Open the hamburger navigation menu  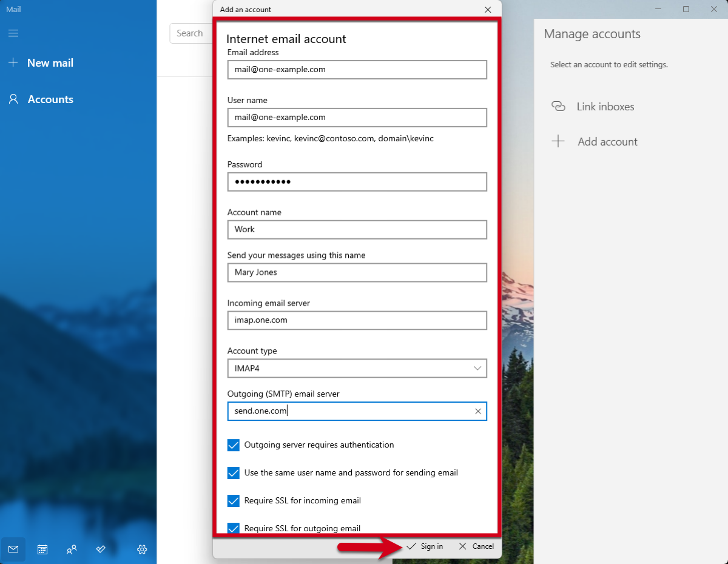click(x=13, y=33)
